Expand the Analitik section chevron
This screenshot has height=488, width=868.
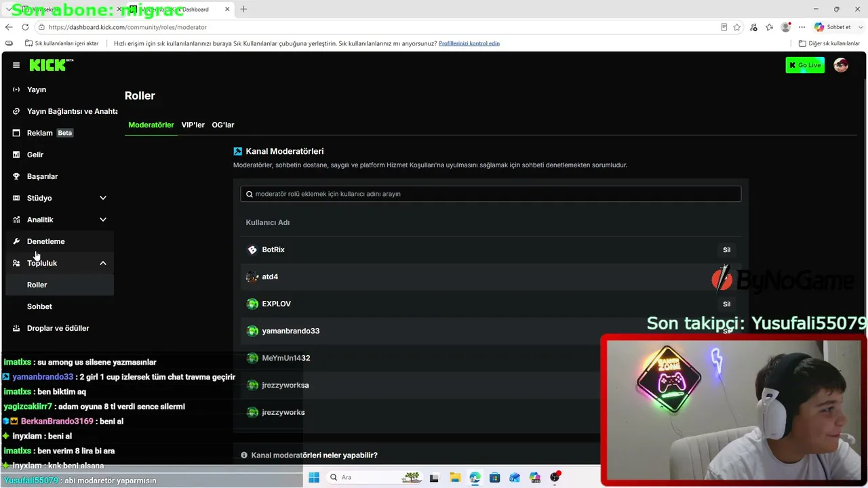[103, 220]
